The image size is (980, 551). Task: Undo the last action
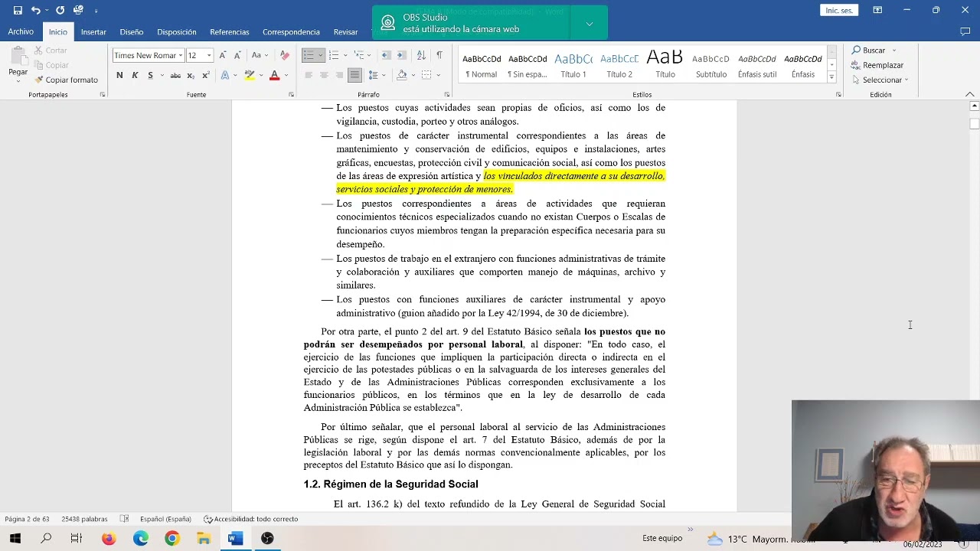pos(35,10)
